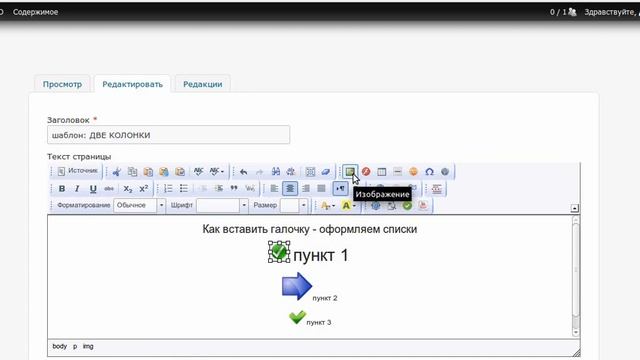Click the Заголовок input field
This screenshot has height=360, width=640.
pyautogui.click(x=169, y=135)
